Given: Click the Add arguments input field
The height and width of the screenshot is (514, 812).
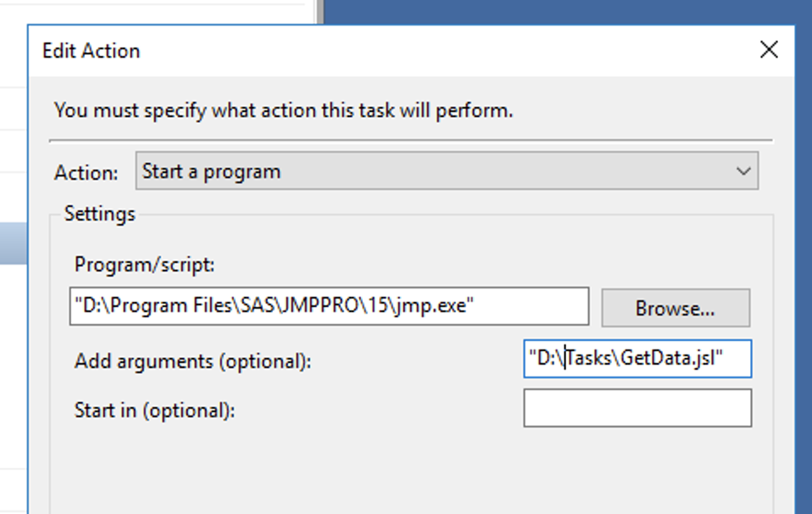Looking at the screenshot, I should tap(637, 359).
